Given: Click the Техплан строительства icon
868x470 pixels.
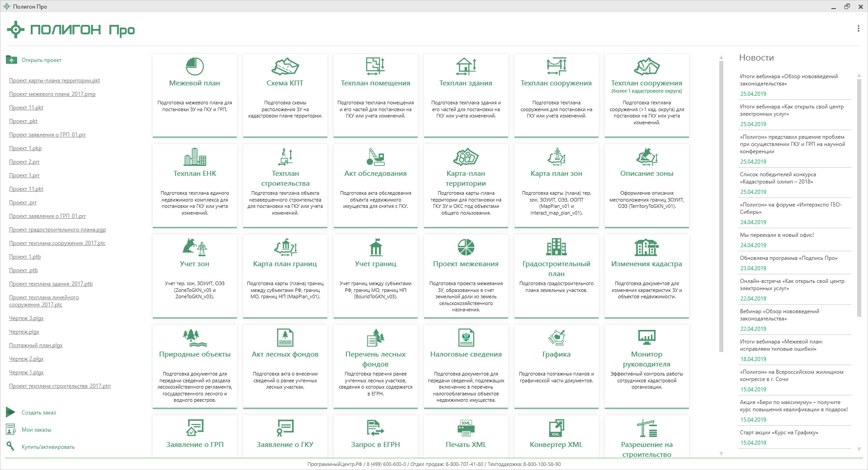Looking at the screenshot, I should pos(285,157).
